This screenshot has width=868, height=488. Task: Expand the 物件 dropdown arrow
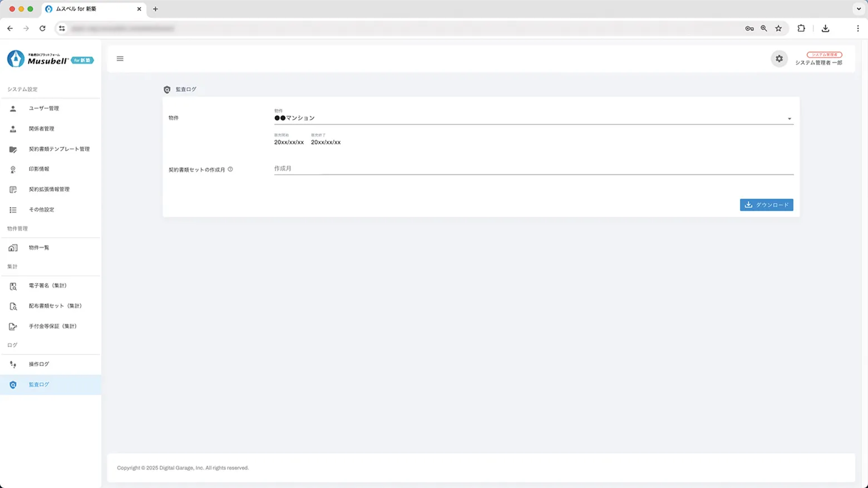[789, 119]
